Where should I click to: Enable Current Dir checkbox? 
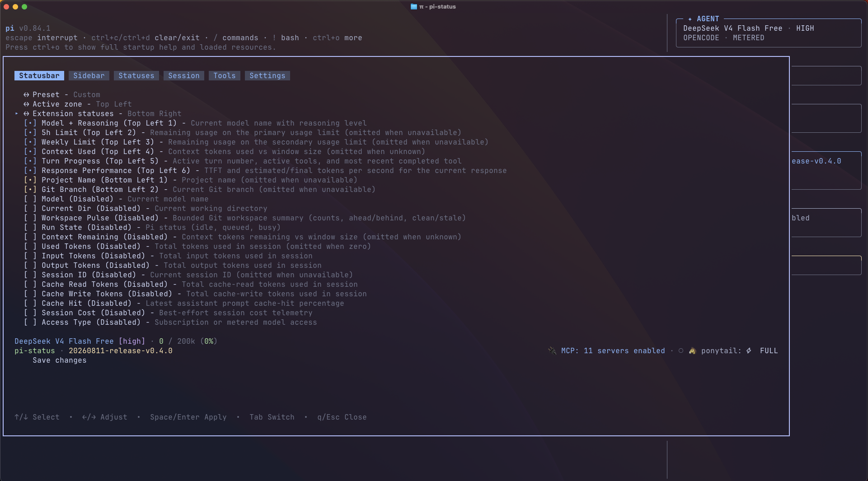tap(30, 209)
